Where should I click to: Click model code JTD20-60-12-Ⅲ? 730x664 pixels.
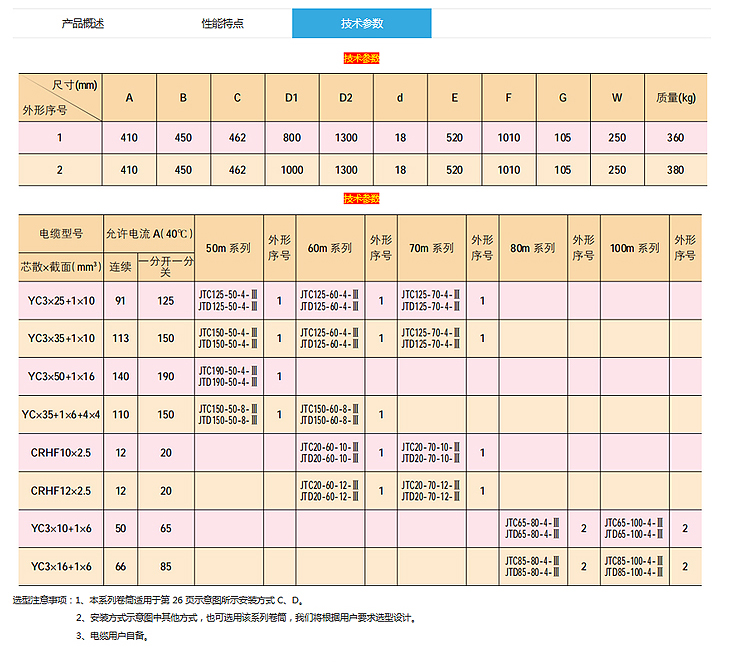pos(329,497)
